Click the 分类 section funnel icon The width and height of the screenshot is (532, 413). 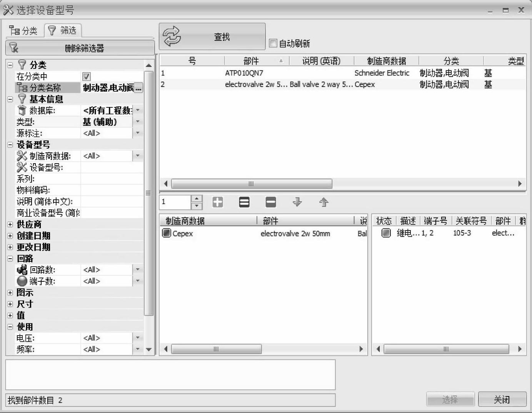pos(22,65)
